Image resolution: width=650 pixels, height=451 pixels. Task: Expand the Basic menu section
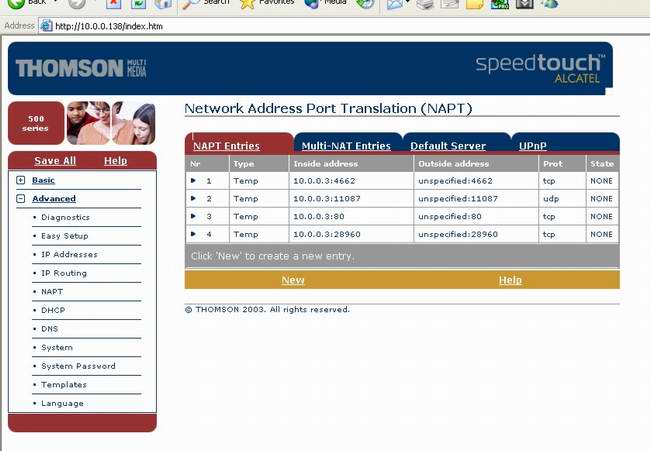click(20, 180)
